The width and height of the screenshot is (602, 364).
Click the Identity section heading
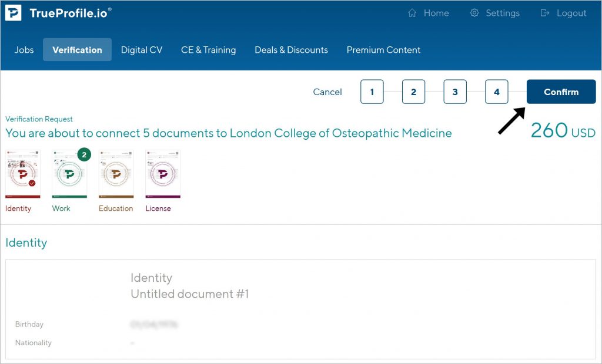click(26, 242)
